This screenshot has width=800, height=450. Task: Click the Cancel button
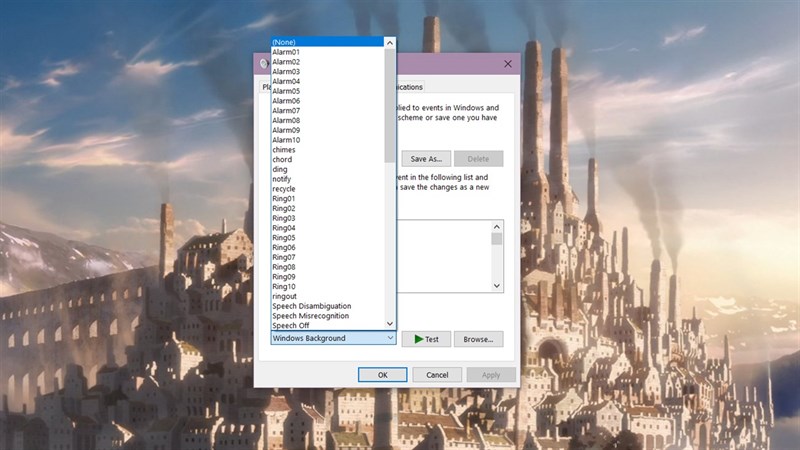click(437, 374)
